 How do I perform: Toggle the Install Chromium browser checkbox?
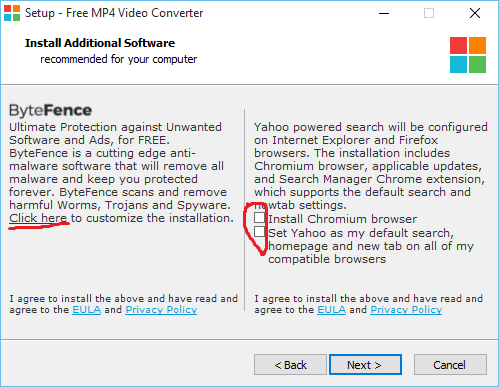(x=260, y=218)
